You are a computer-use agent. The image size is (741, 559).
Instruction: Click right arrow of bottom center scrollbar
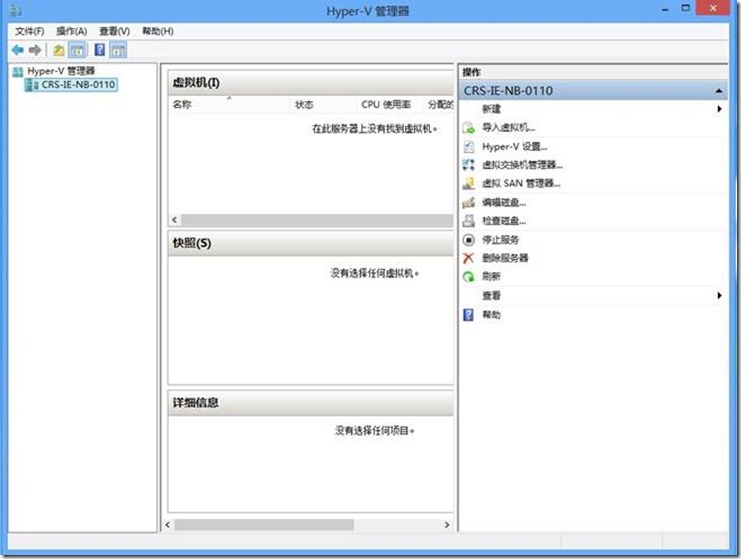pyautogui.click(x=447, y=525)
